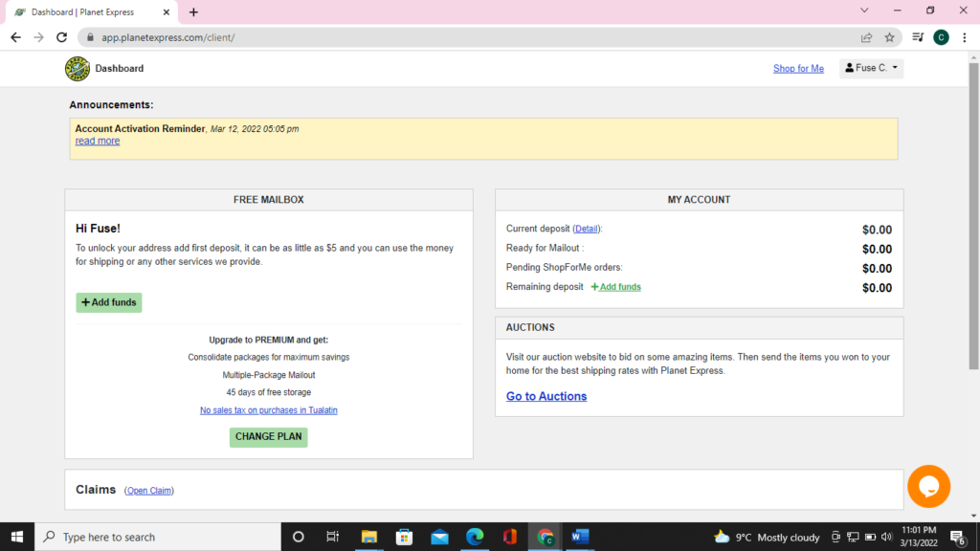Click the Type here to search box
The image size is (980, 551).
(x=158, y=537)
